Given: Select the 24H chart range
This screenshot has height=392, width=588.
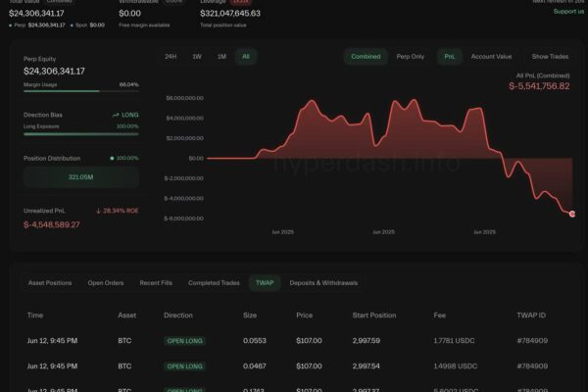Looking at the screenshot, I should click(x=171, y=57).
